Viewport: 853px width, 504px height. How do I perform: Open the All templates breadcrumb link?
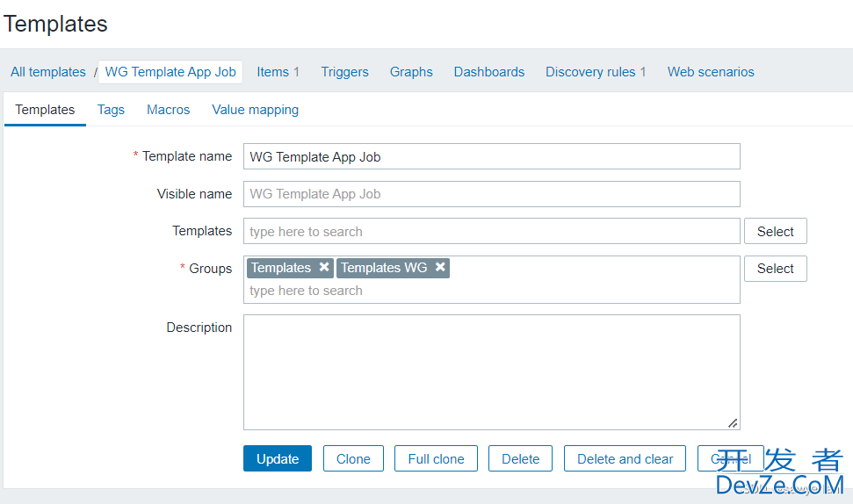tap(47, 72)
